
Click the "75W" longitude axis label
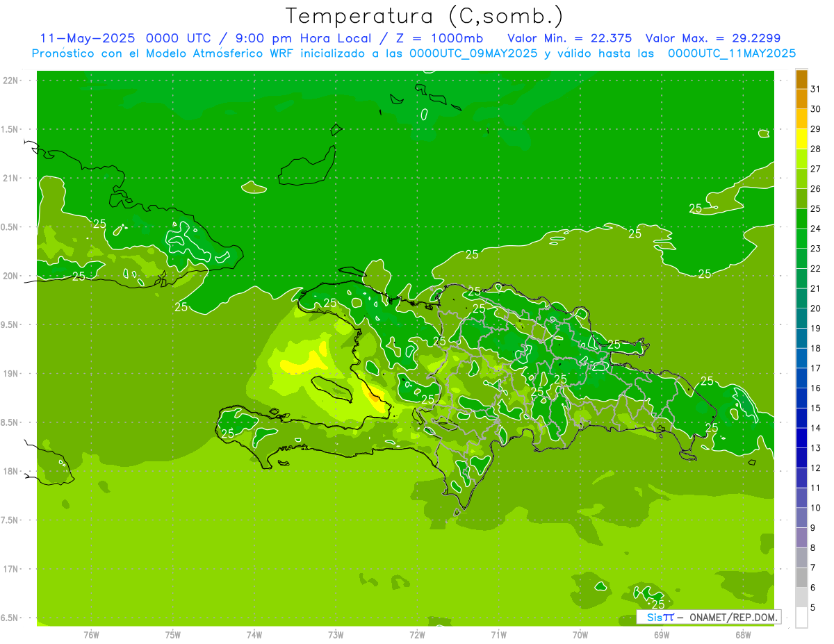click(173, 634)
